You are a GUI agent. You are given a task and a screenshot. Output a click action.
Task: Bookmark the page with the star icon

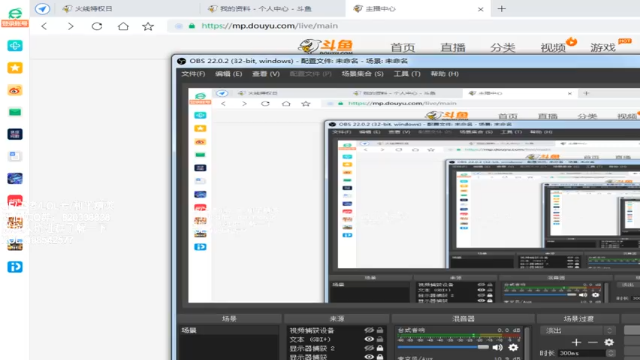pyautogui.click(x=148, y=26)
